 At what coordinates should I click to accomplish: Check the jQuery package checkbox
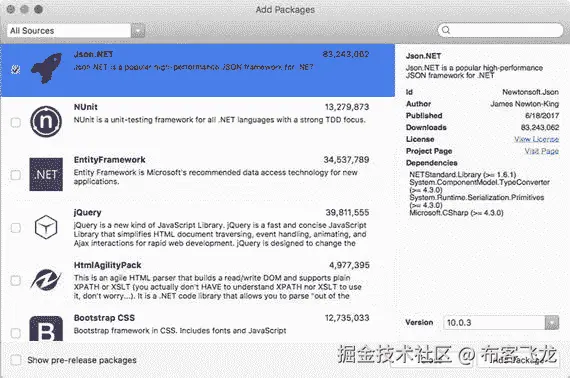pos(16,228)
